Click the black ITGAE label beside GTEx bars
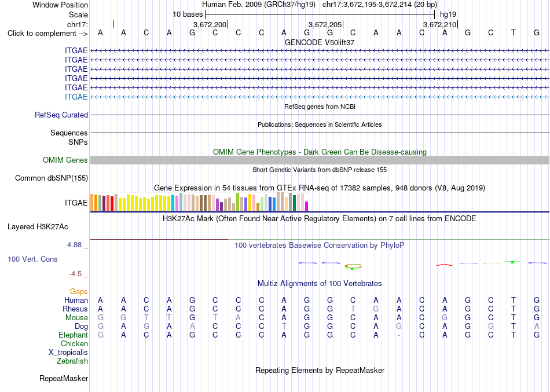 click(x=76, y=203)
